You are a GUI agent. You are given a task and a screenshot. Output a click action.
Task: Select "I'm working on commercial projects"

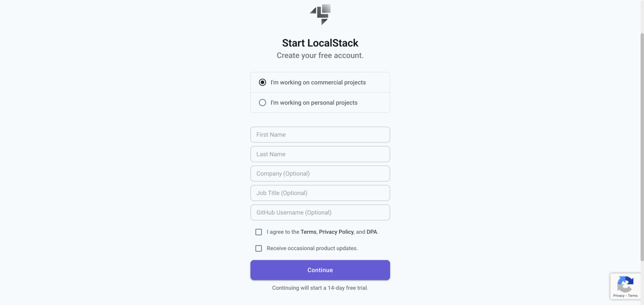(x=262, y=82)
